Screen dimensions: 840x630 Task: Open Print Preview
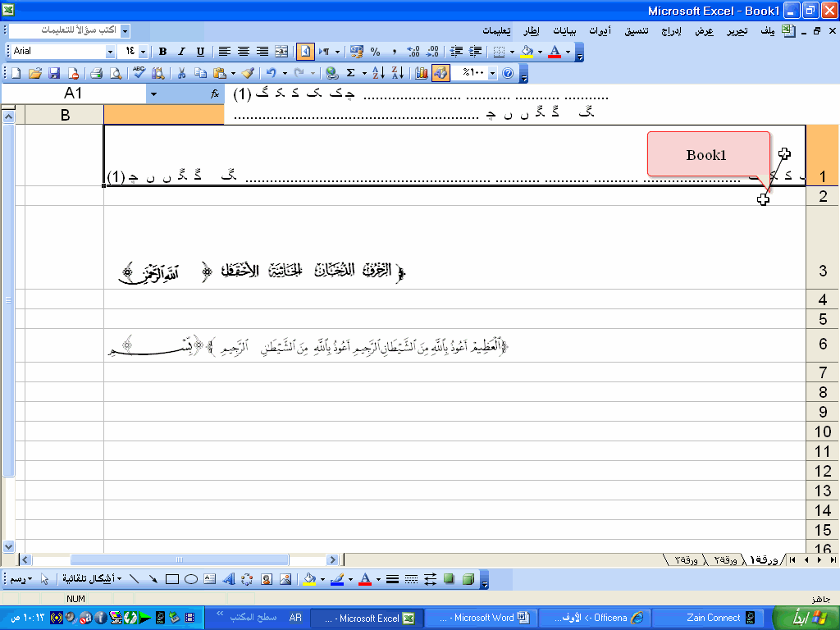pos(115,73)
